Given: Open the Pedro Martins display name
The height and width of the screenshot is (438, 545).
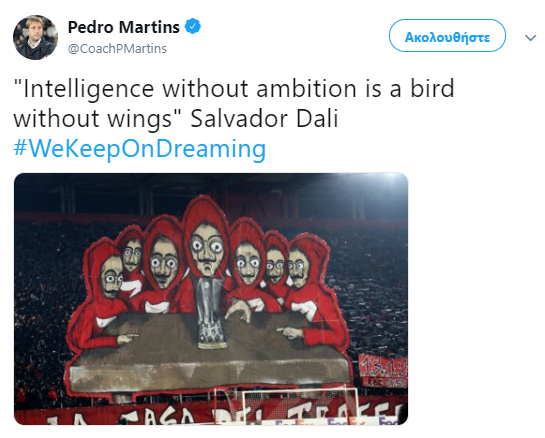Looking at the screenshot, I should [124, 27].
